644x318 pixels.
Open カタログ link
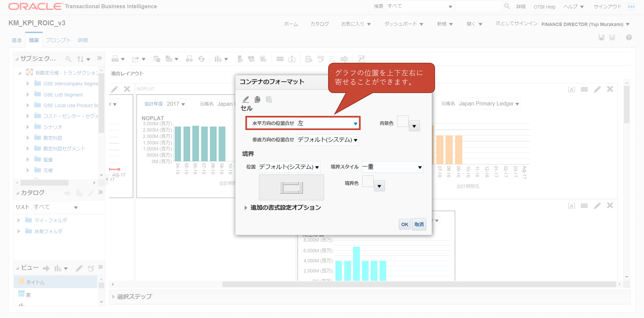tap(319, 24)
